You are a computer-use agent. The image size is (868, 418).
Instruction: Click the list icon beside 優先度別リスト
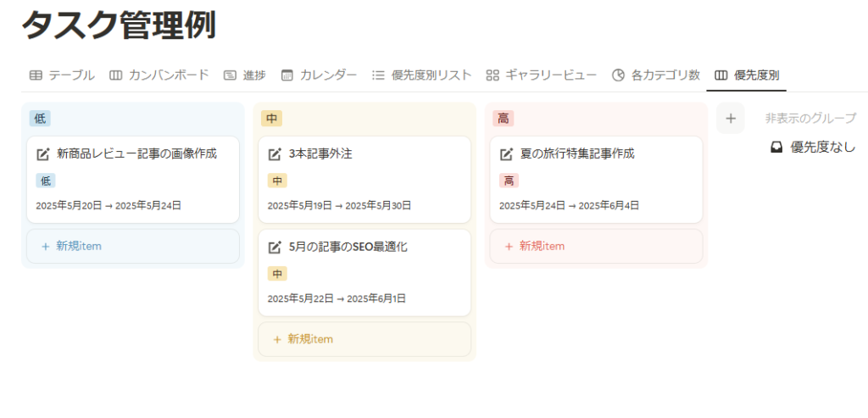(378, 75)
